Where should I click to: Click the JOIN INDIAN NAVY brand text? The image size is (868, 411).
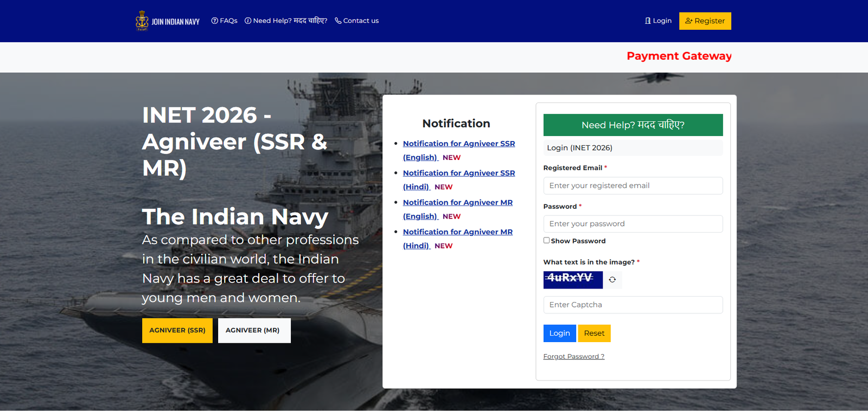click(x=176, y=22)
